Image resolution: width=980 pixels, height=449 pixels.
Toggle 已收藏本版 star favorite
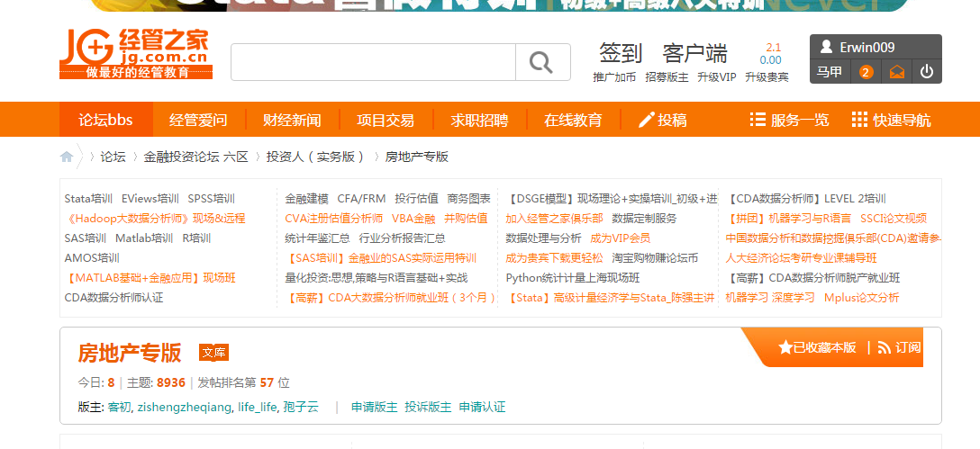click(817, 348)
